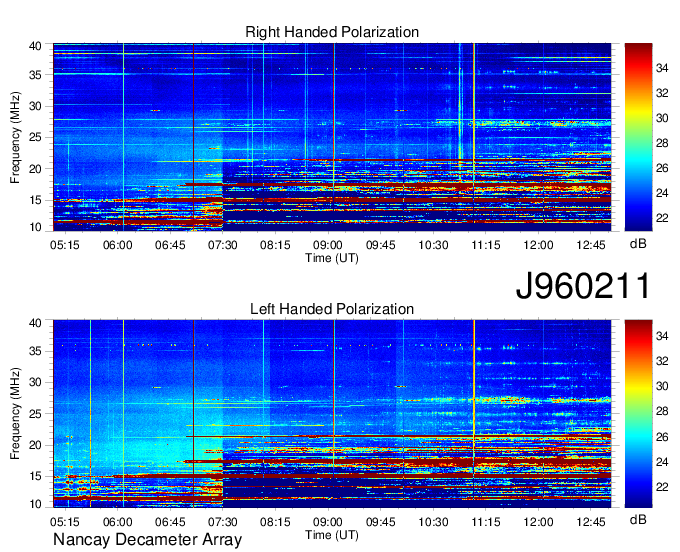Click the 10:30 tick of the Left Handed plot
Image resolution: width=680 pixels, height=552 pixels.
(433, 522)
